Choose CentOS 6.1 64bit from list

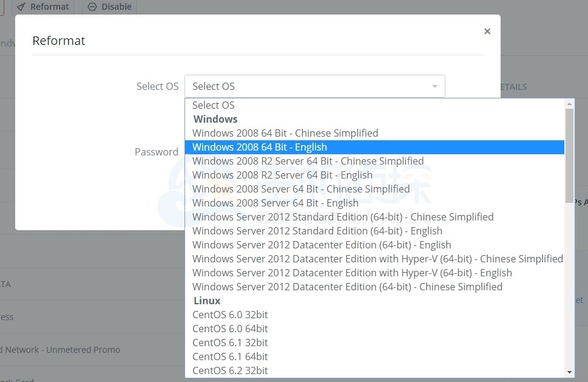(230, 356)
